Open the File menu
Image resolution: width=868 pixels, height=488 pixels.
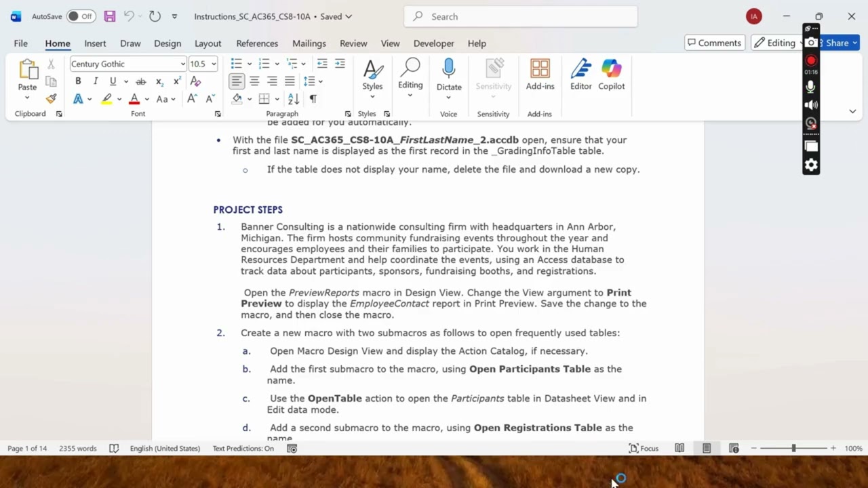pos(21,43)
